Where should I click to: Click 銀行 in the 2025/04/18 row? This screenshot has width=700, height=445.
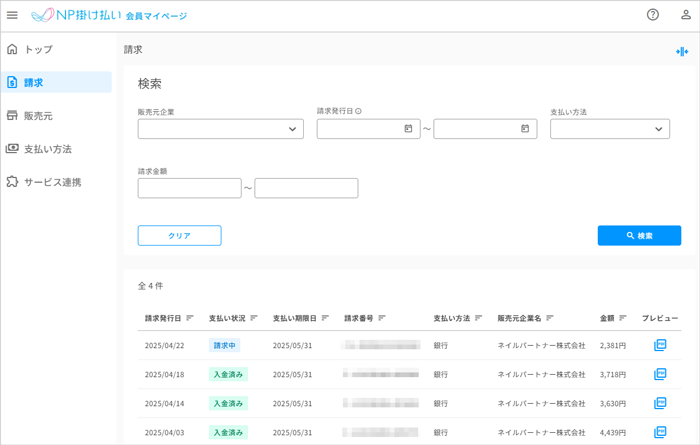point(441,374)
